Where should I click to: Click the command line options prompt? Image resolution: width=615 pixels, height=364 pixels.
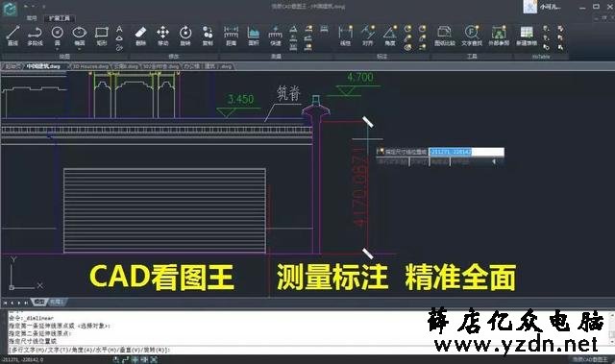coord(88,350)
